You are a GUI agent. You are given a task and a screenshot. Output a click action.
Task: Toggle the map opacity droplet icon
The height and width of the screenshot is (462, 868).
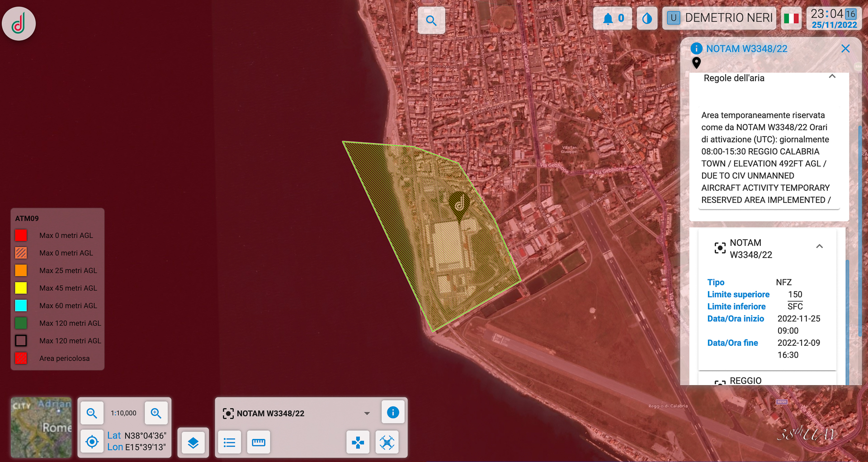[x=647, y=18]
